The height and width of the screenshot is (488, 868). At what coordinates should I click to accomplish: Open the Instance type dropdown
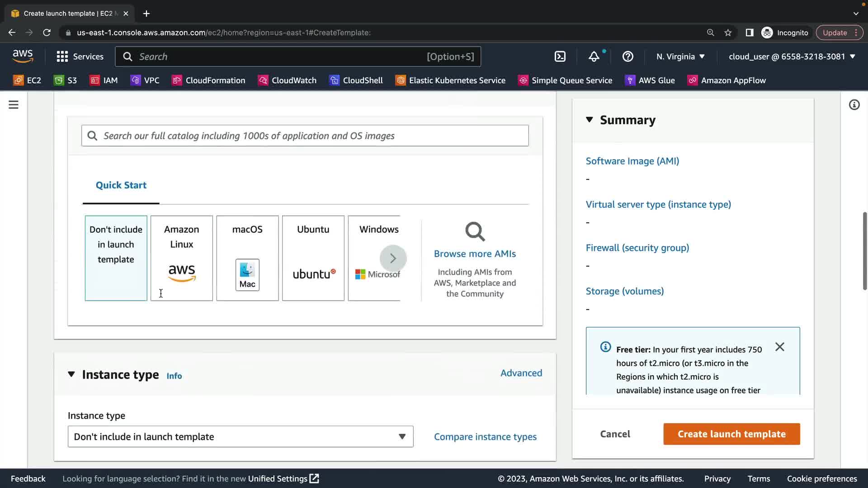click(240, 436)
